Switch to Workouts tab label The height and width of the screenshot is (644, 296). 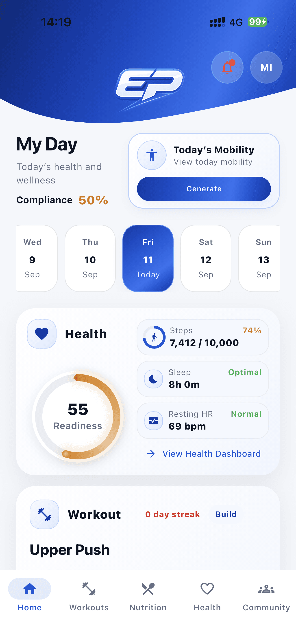tap(89, 607)
